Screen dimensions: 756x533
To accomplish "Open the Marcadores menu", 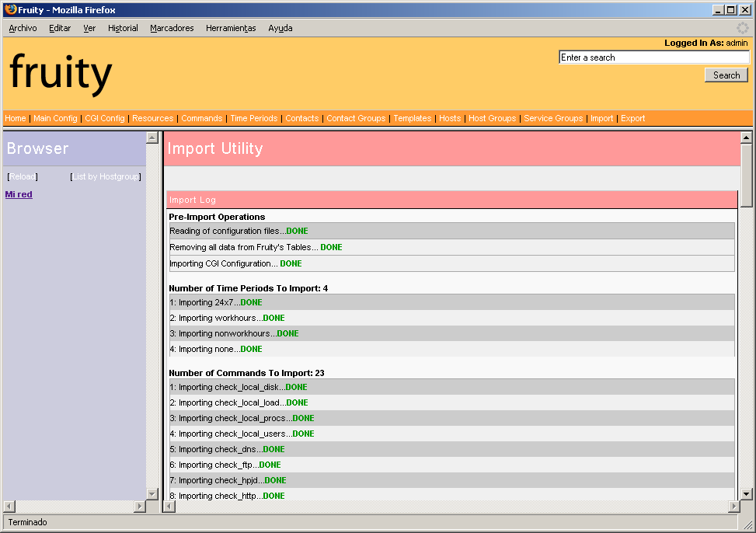I will 172,28.
